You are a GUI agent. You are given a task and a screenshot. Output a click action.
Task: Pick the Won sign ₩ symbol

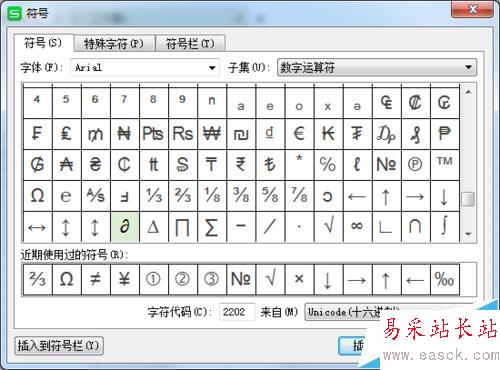pyautogui.click(x=212, y=134)
